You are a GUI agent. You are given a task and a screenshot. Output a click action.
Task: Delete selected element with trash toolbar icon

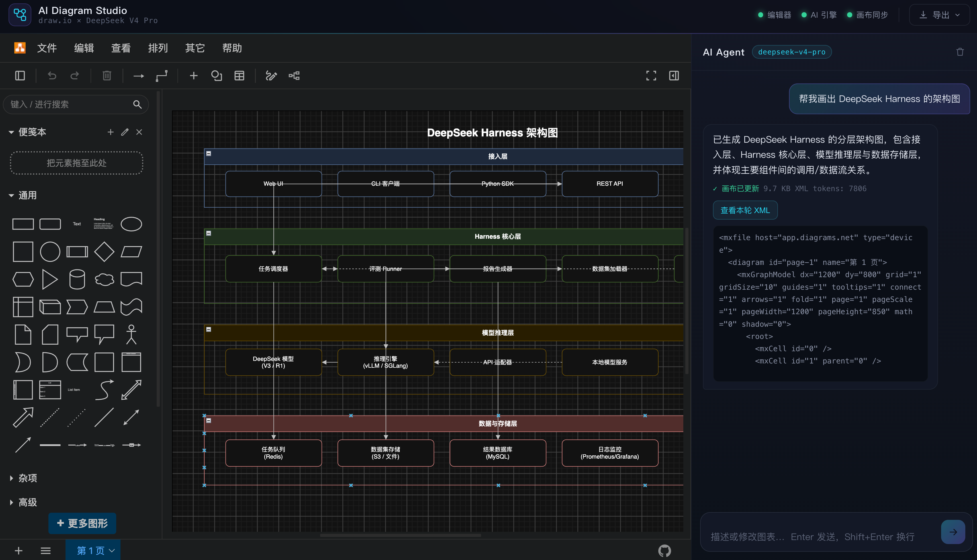[x=107, y=76]
